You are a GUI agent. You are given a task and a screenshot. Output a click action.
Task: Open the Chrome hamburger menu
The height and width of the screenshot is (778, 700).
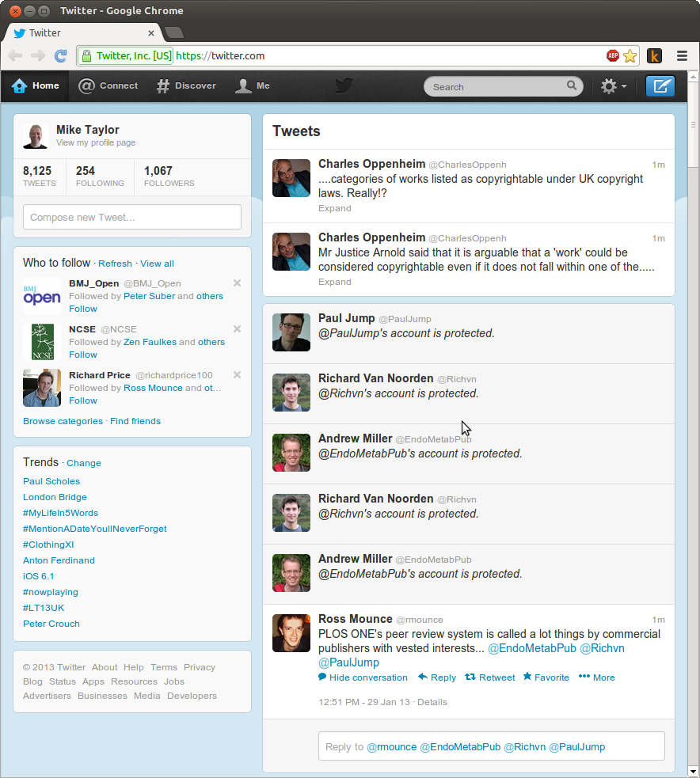pos(682,55)
